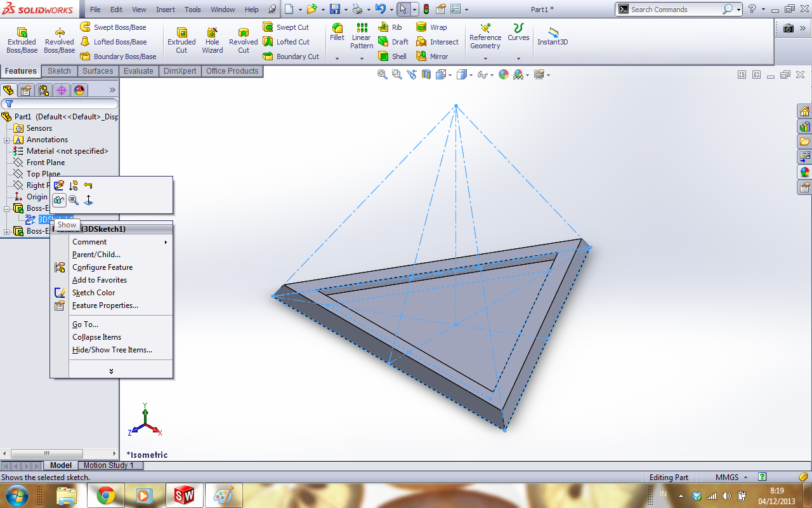812x508 pixels.
Task: Switch to the Office Products tab
Action: point(232,71)
